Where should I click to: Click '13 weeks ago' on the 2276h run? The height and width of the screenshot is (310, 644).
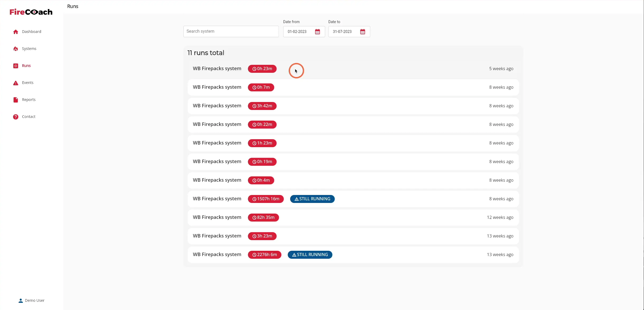500,254
